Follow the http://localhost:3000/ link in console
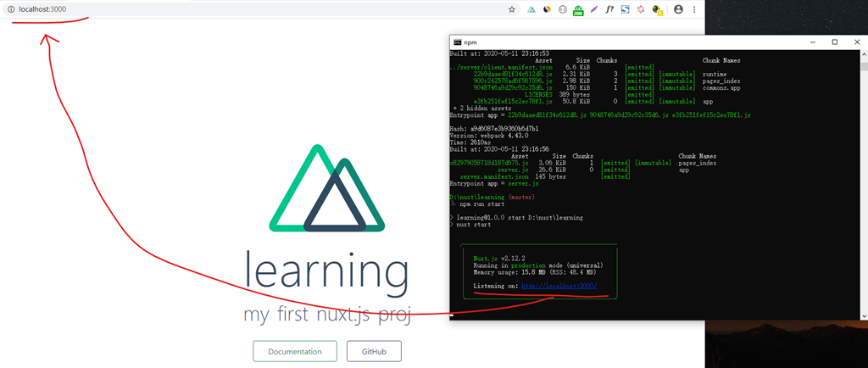The height and width of the screenshot is (368, 868). click(559, 286)
